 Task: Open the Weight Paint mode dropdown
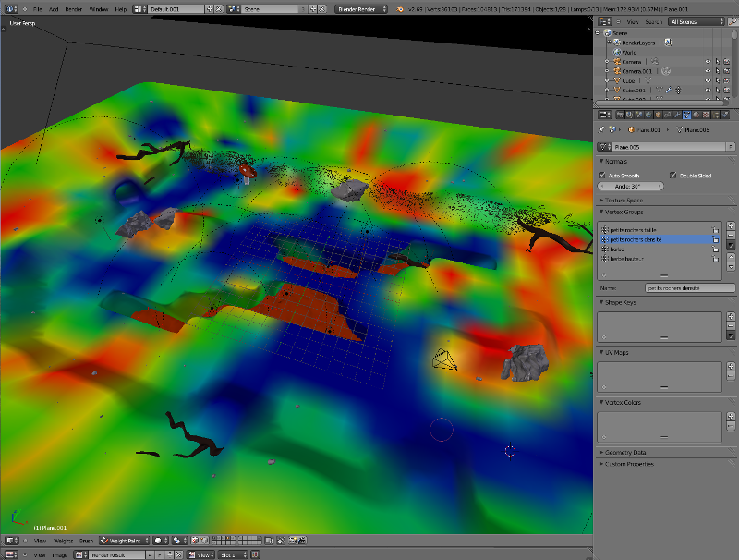click(125, 541)
